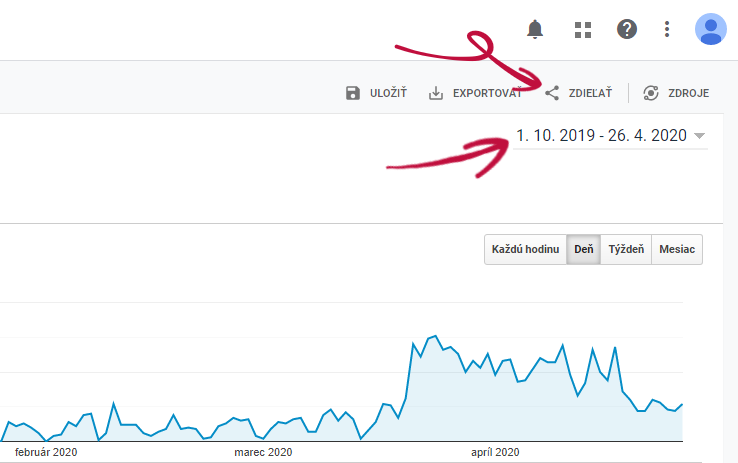Click the ULOŽIŤ label
This screenshot has height=463, width=738.
(388, 93)
